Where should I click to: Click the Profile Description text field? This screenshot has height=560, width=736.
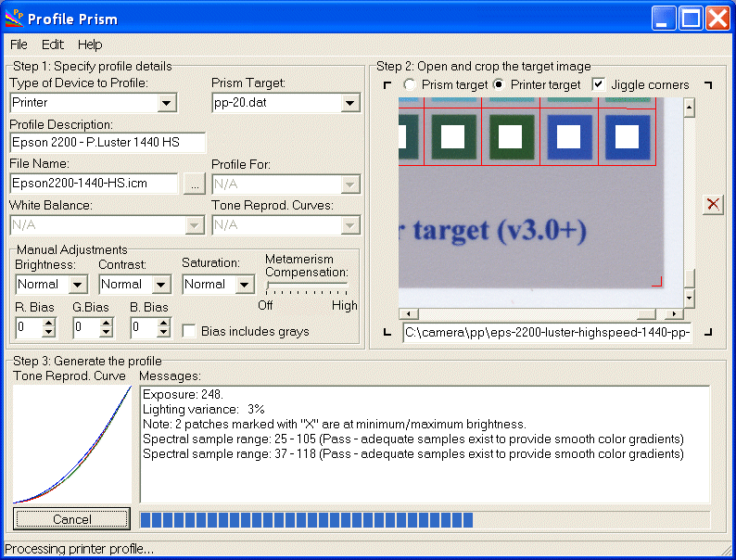click(108, 142)
